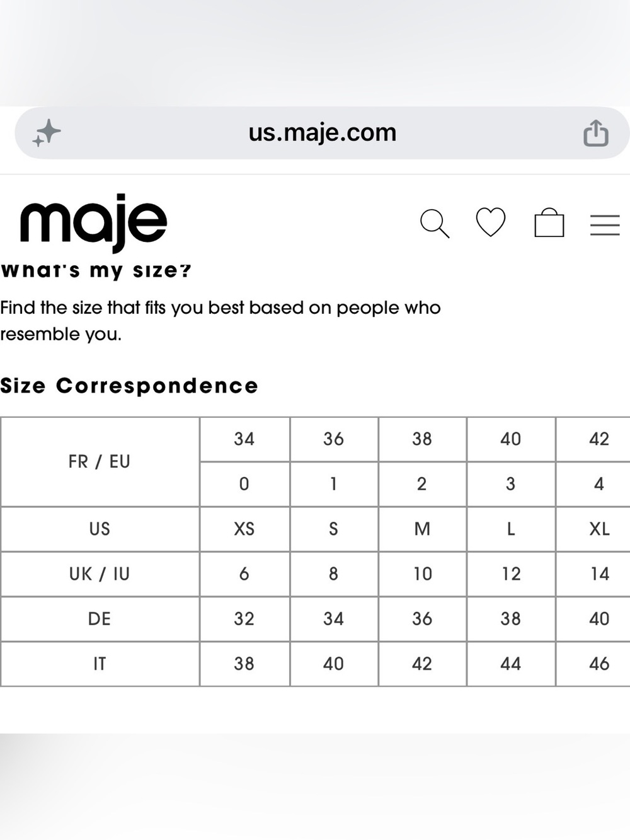Viewport: 630px width, 840px height.
Task: Tap the sparkle icon in address bar
Action: pyautogui.click(x=47, y=133)
